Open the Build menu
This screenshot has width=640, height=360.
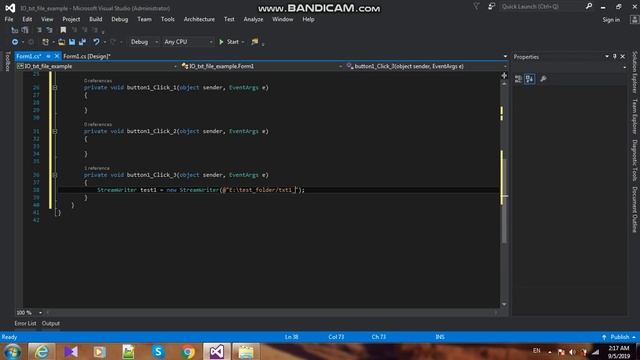tap(96, 19)
